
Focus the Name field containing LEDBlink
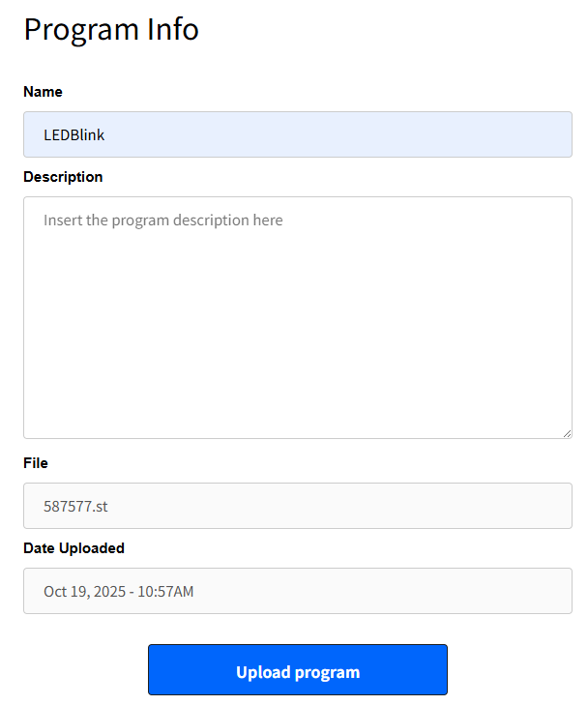point(297,134)
